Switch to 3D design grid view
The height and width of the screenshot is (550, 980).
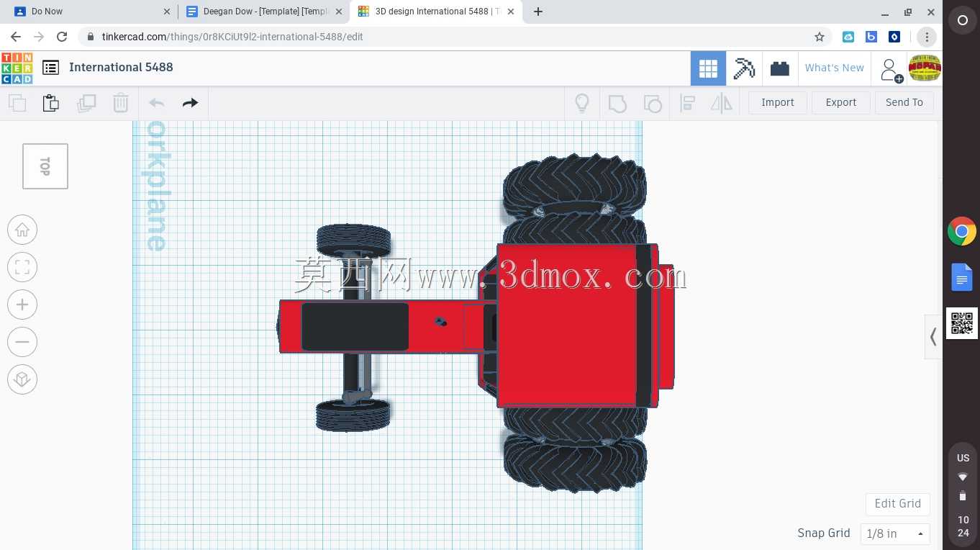coord(708,68)
